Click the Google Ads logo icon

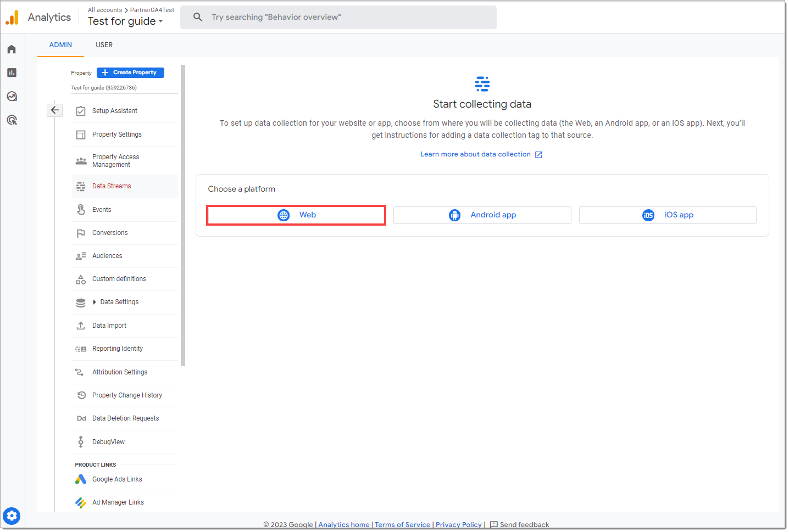(x=81, y=479)
